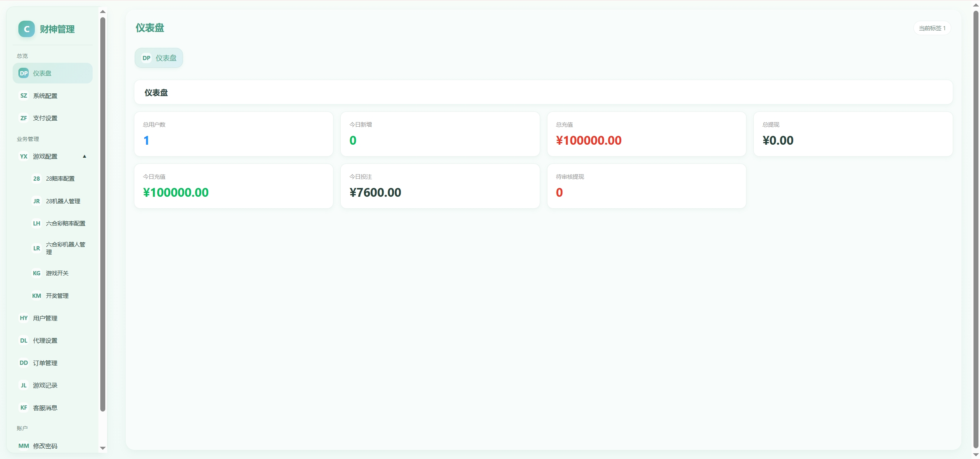Click the green C logo icon
The image size is (980, 459).
[26, 29]
